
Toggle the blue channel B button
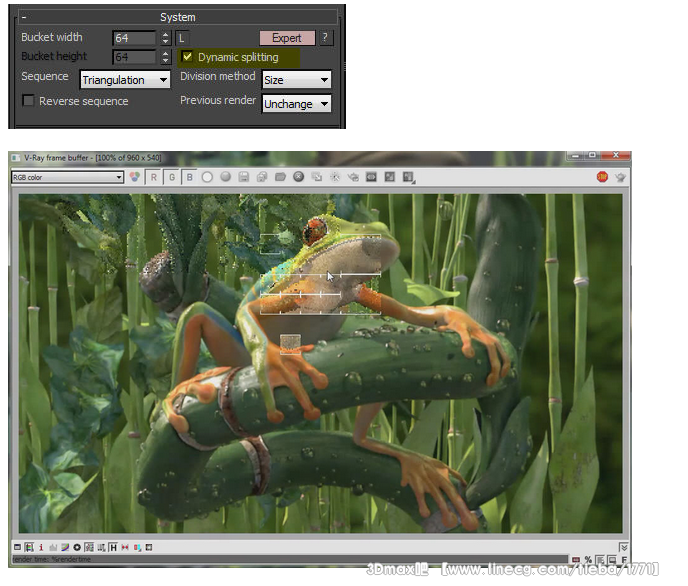click(x=190, y=177)
